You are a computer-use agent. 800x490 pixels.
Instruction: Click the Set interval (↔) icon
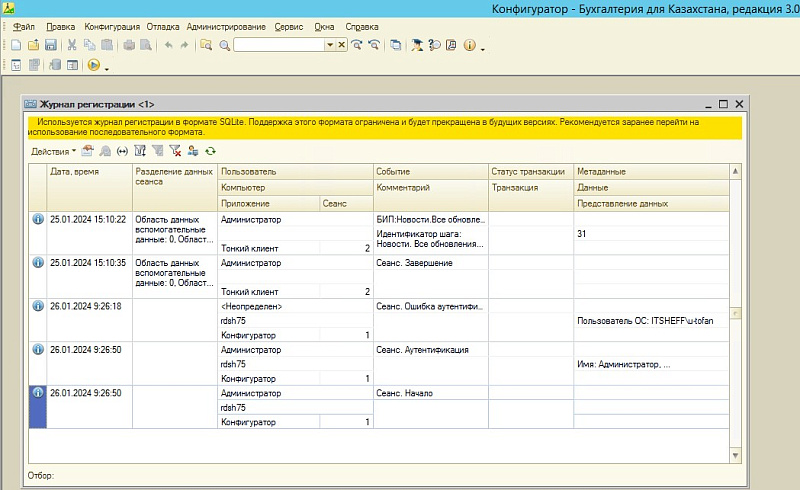(122, 151)
